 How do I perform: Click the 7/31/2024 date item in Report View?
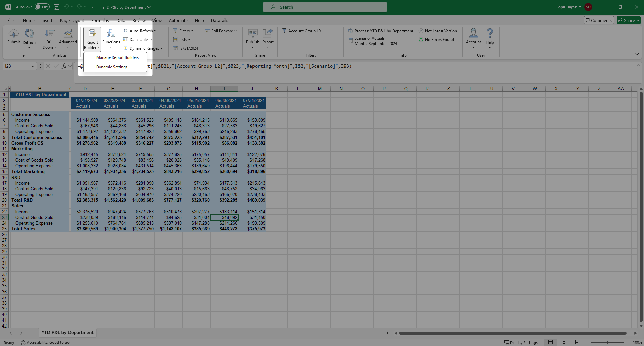coord(186,48)
